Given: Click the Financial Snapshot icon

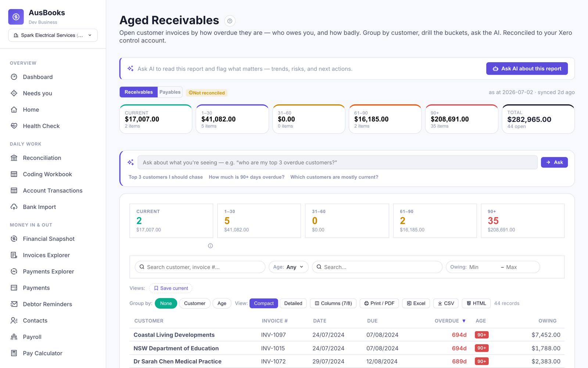Looking at the screenshot, I should 14,239.
